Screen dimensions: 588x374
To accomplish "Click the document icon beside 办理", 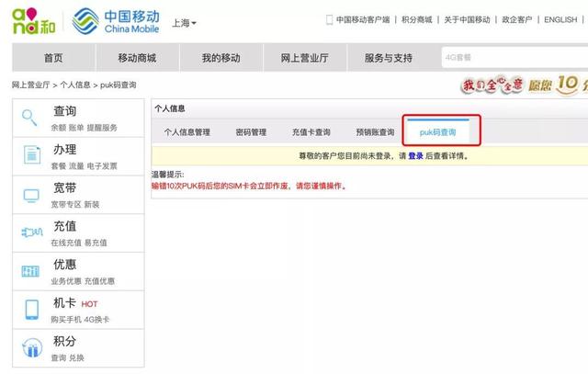I will coord(31,155).
